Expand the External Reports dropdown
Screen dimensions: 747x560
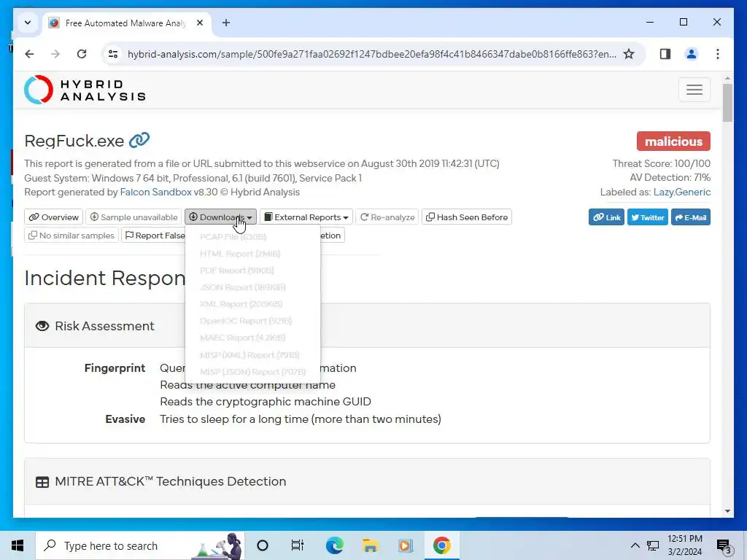point(306,217)
